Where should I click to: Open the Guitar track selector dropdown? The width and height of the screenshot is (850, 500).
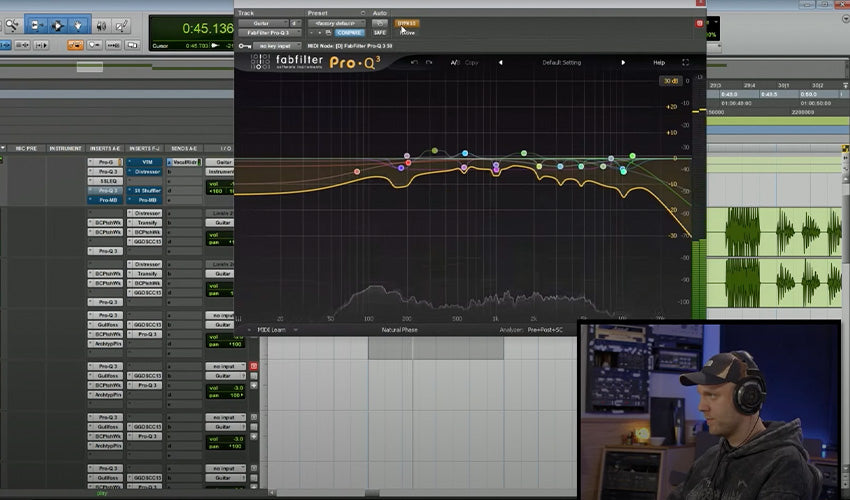click(260, 22)
